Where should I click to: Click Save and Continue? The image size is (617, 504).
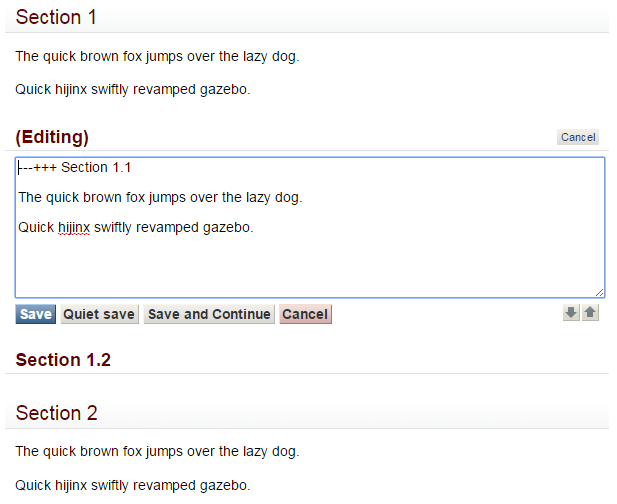coord(209,314)
